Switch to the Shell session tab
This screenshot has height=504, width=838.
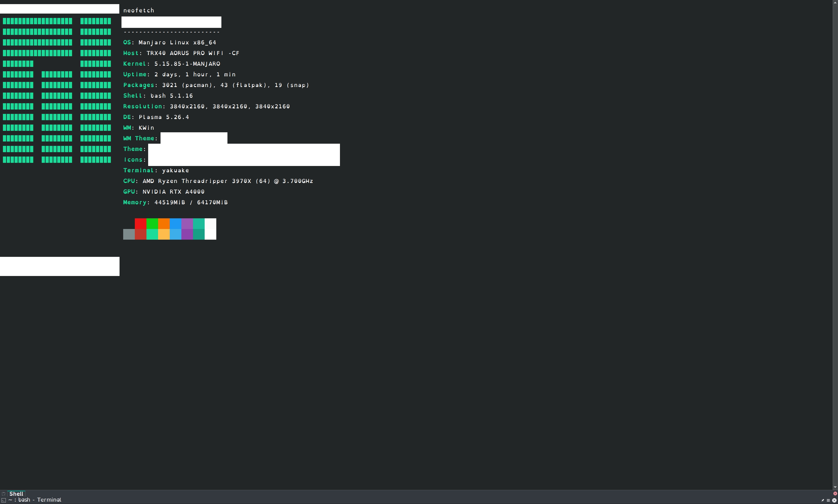pyautogui.click(x=16, y=494)
